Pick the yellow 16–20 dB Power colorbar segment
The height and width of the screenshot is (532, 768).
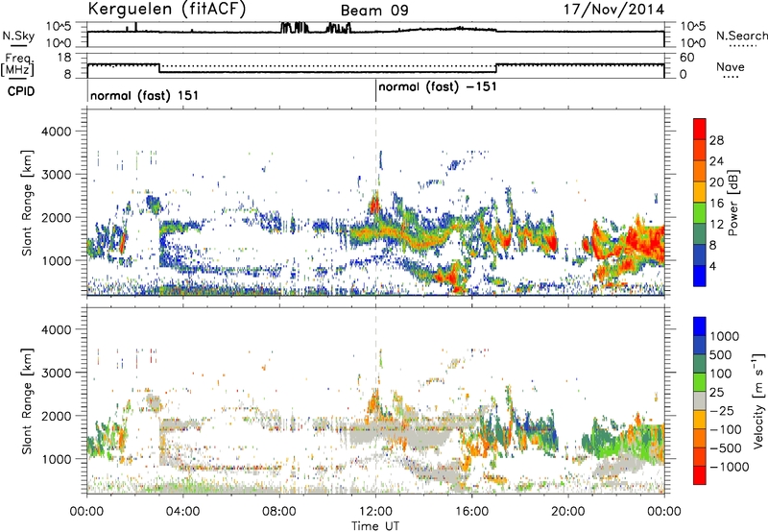point(700,192)
